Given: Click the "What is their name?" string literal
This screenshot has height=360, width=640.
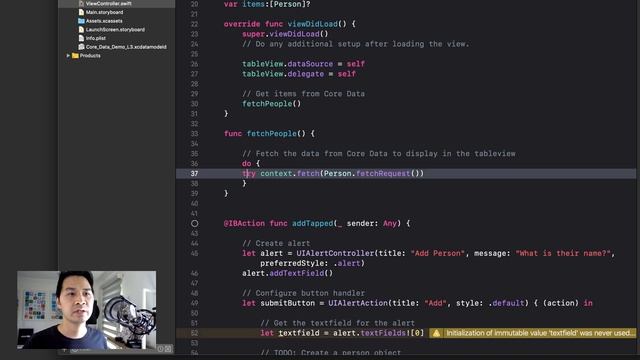Looking at the screenshot, I should [563, 253].
